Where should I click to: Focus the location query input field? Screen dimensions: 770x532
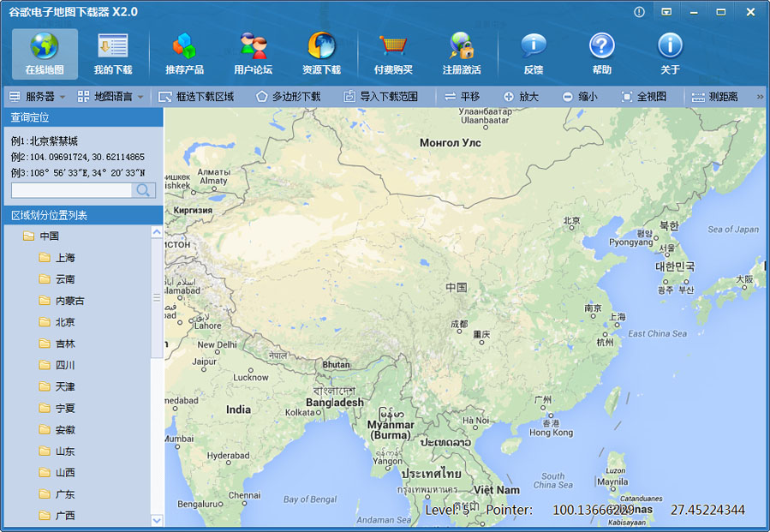pyautogui.click(x=72, y=190)
